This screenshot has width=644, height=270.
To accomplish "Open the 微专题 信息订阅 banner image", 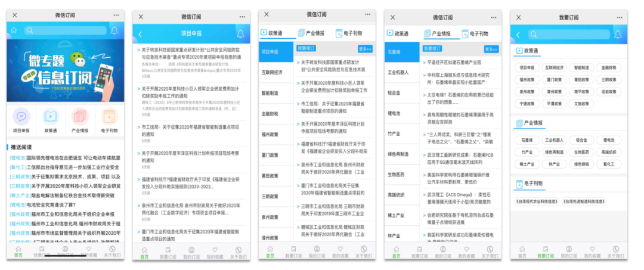I will 66,70.
